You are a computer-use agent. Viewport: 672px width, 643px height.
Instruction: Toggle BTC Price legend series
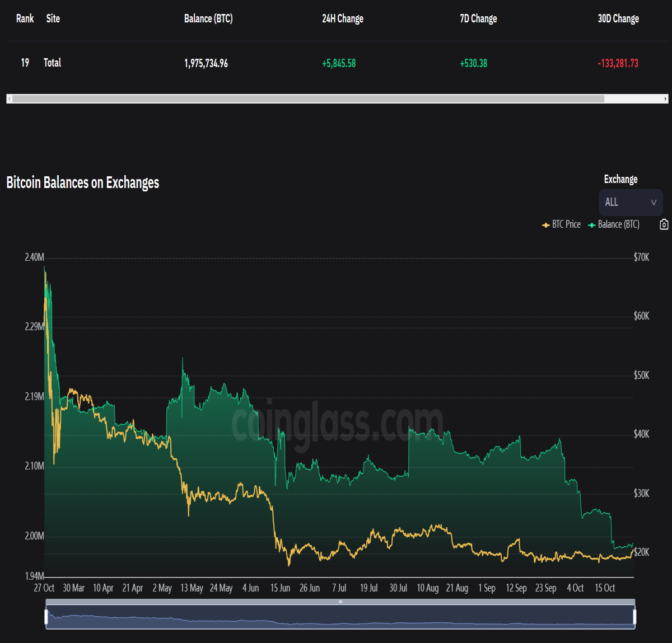tap(561, 224)
